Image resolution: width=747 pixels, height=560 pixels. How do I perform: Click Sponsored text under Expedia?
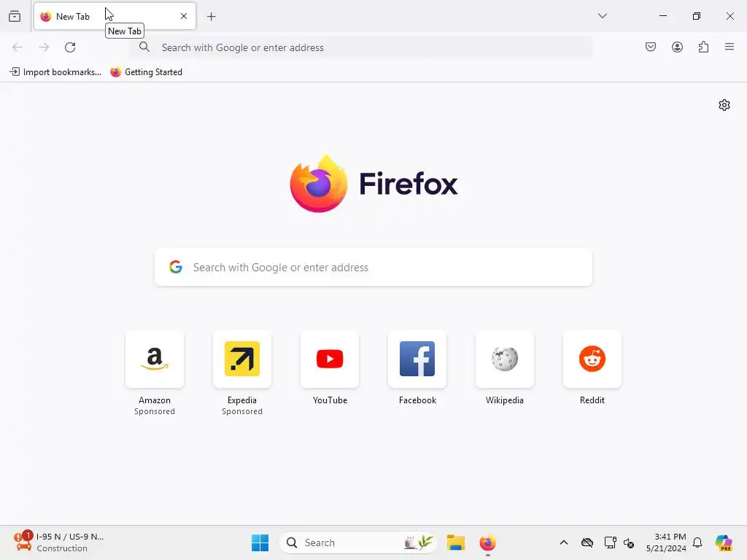coord(242,411)
